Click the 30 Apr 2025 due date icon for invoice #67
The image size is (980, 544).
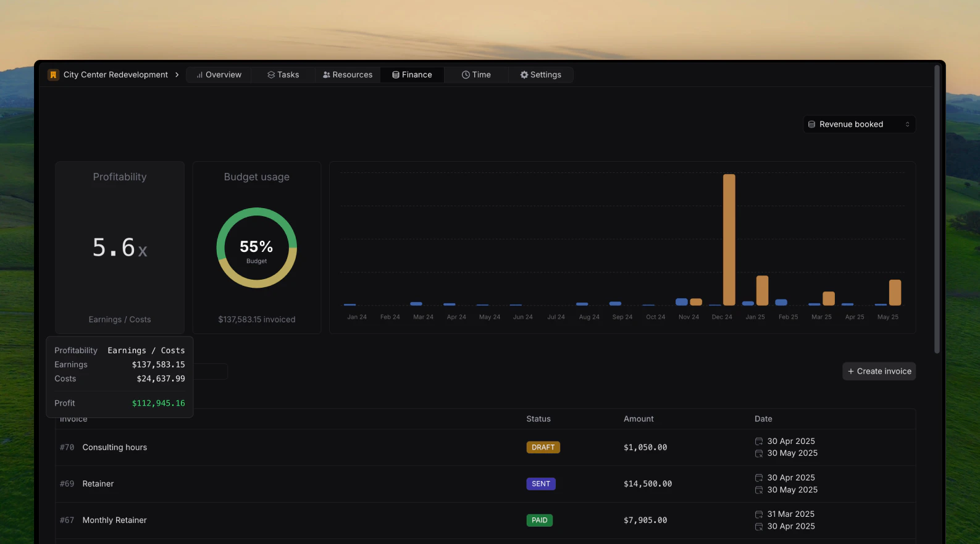(759, 527)
